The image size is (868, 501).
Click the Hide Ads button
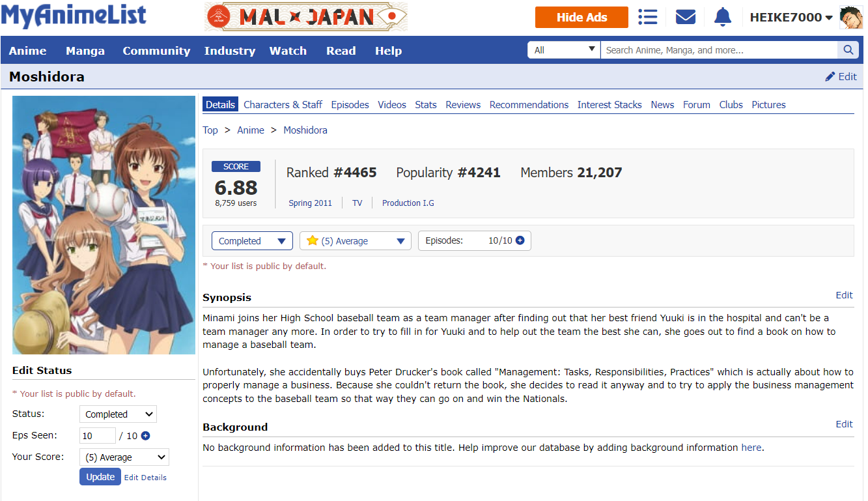[581, 18]
